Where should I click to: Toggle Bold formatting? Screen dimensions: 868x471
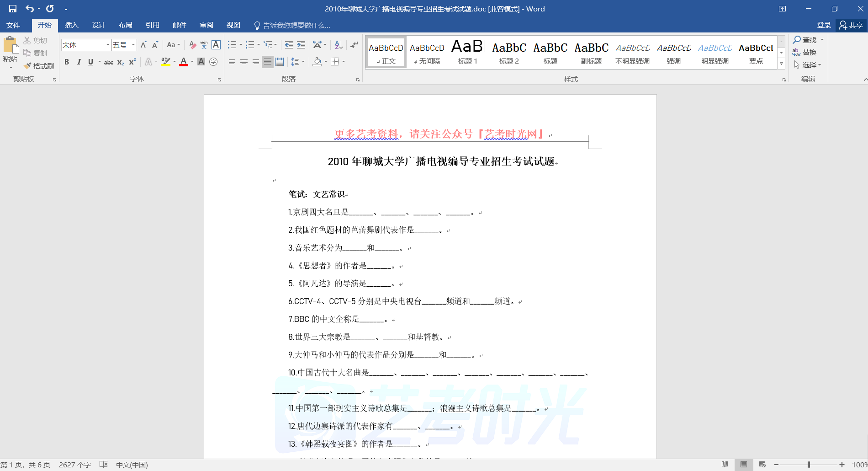point(67,62)
